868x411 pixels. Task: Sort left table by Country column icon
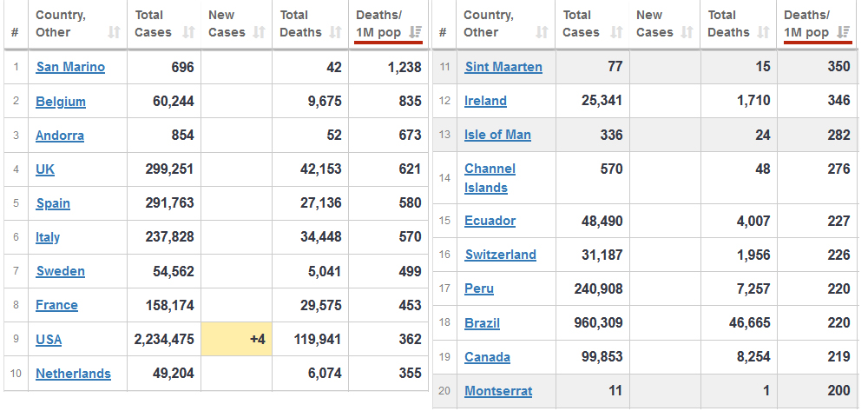point(114,33)
